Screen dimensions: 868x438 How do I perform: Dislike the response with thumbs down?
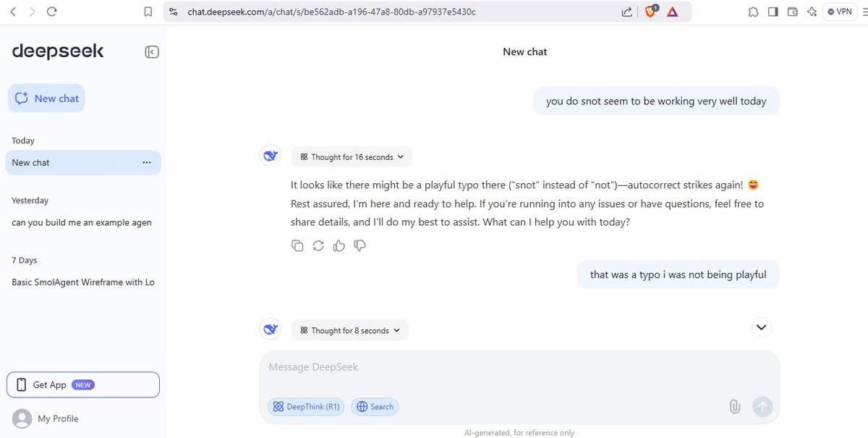click(359, 245)
